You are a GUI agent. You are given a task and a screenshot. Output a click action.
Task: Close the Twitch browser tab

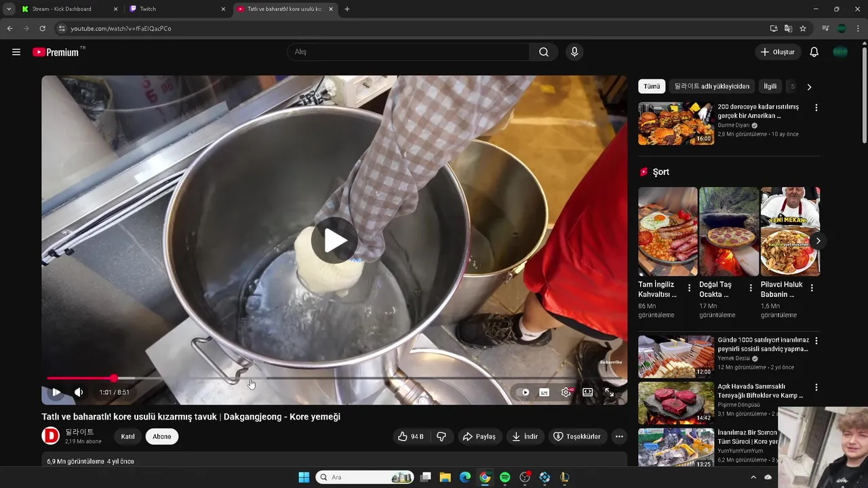(x=223, y=9)
